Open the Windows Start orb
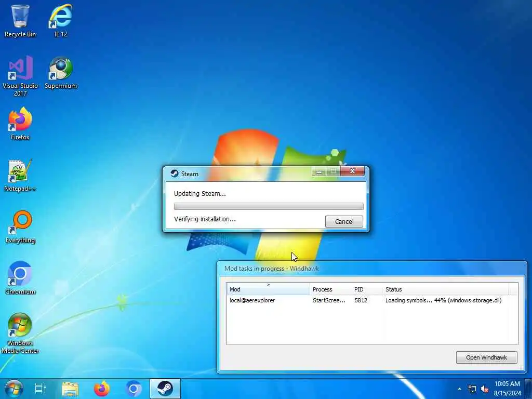 point(14,389)
